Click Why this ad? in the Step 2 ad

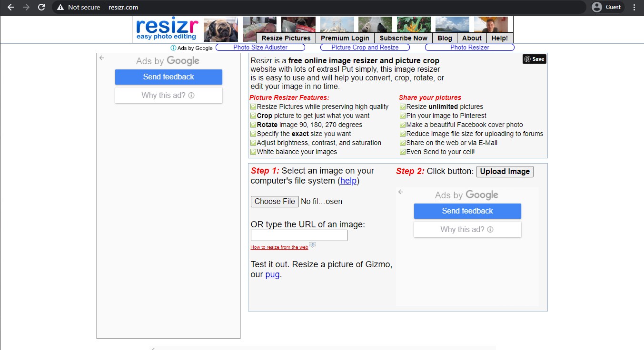pos(467,230)
